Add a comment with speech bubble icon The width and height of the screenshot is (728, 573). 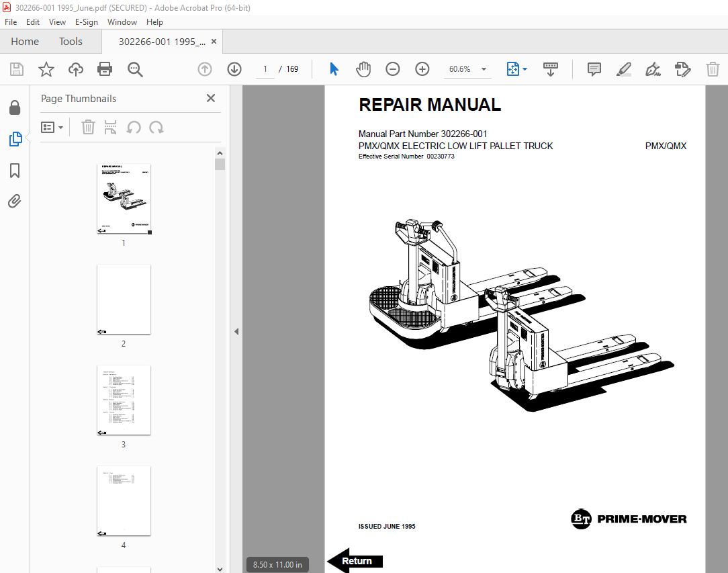(x=594, y=69)
